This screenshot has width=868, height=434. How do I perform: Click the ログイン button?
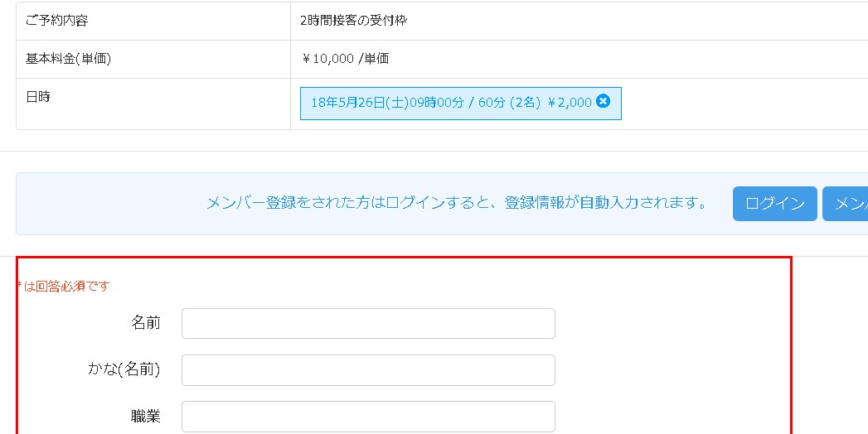[x=774, y=204]
